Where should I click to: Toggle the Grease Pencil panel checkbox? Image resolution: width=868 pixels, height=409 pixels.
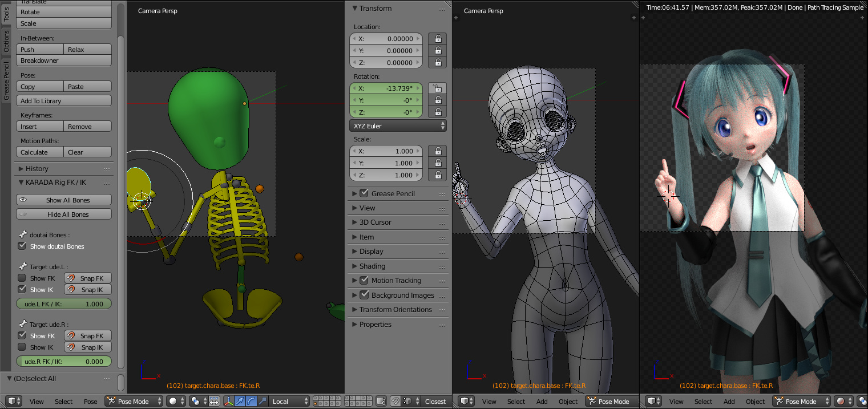coord(364,193)
